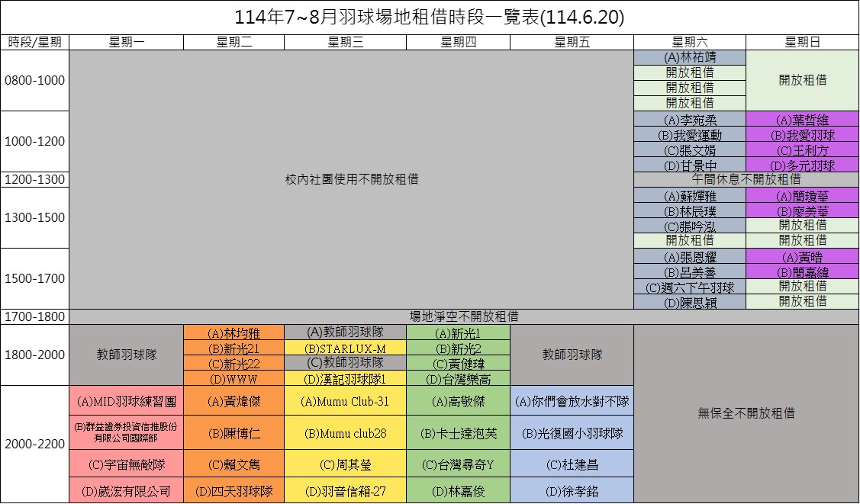Click the 無保全不開放租借 merged cell
Viewport: 860px width, 504px height.
(746, 413)
